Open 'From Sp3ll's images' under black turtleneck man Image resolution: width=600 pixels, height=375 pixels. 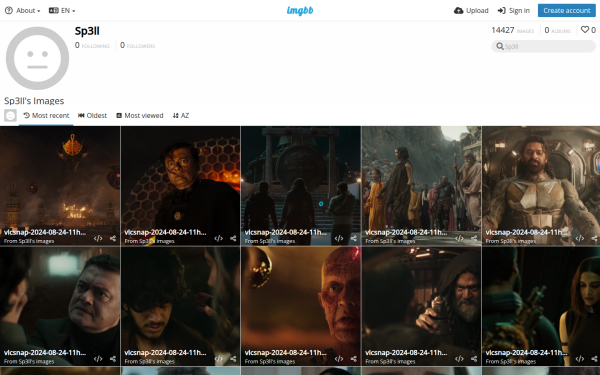(29, 362)
